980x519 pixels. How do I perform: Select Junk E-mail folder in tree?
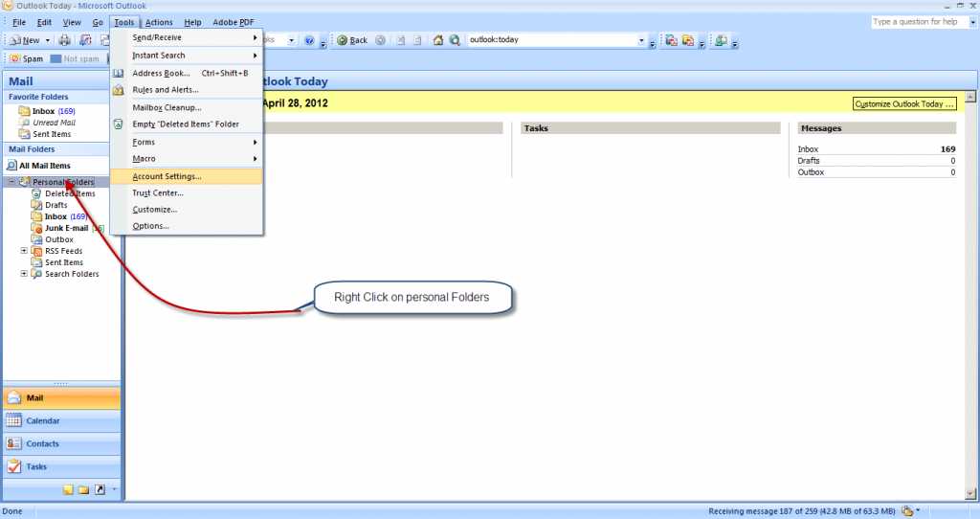pos(66,228)
